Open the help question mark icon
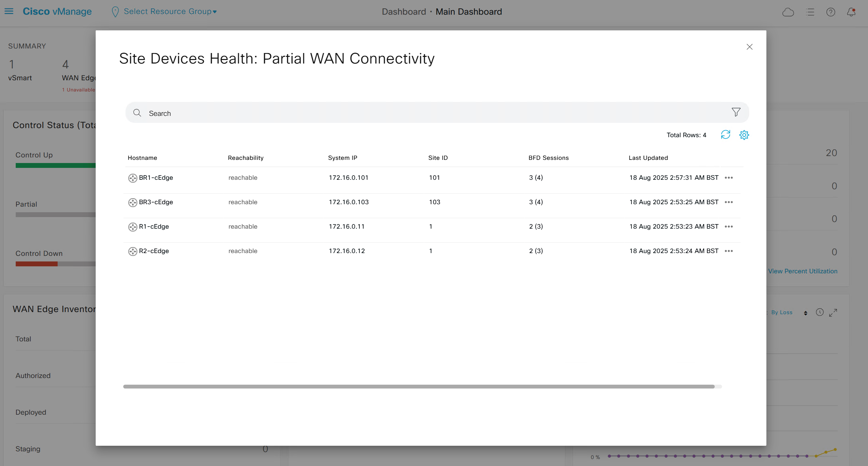Image resolution: width=868 pixels, height=466 pixels. (831, 12)
